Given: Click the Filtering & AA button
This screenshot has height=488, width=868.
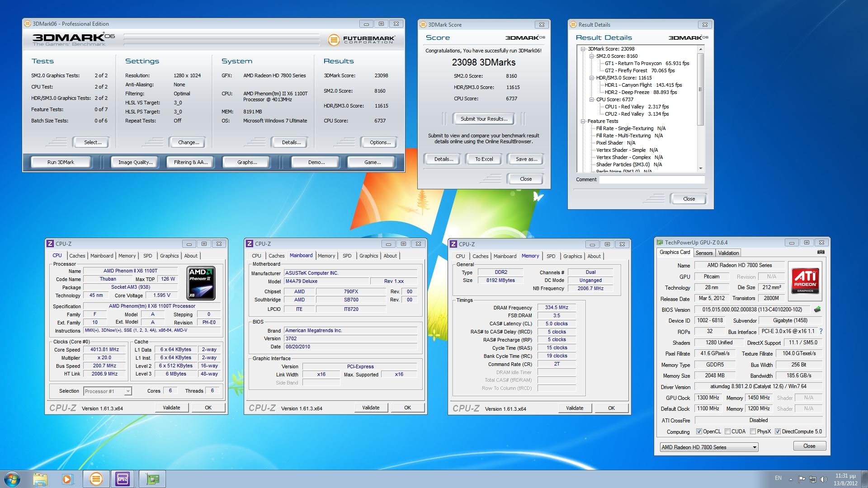Looking at the screenshot, I should click(191, 162).
